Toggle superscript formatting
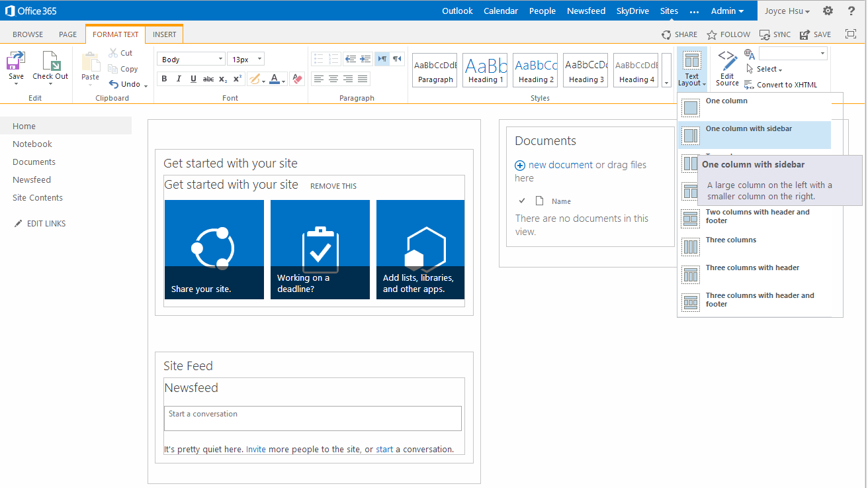Screen dimensions: 868x488 pos(238,79)
